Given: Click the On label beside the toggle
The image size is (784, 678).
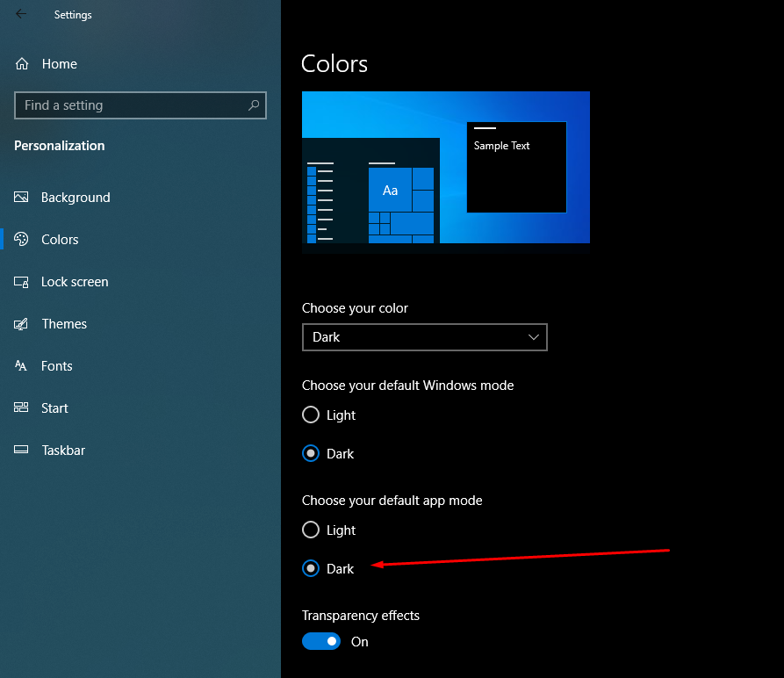Looking at the screenshot, I should (x=359, y=641).
